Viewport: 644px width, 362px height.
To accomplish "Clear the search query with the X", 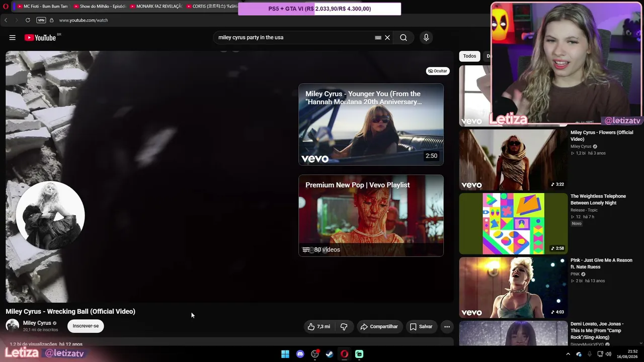I will pyautogui.click(x=387, y=38).
